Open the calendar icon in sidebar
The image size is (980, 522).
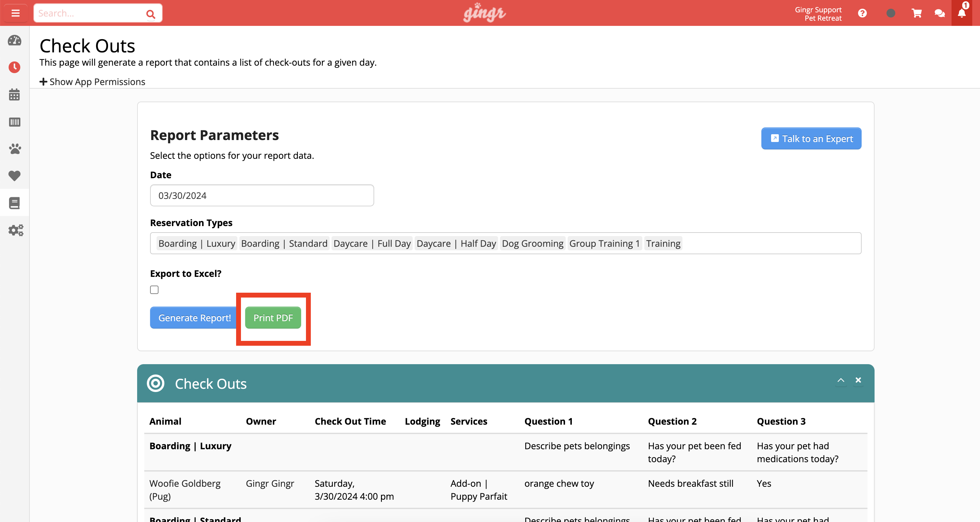[x=15, y=95]
